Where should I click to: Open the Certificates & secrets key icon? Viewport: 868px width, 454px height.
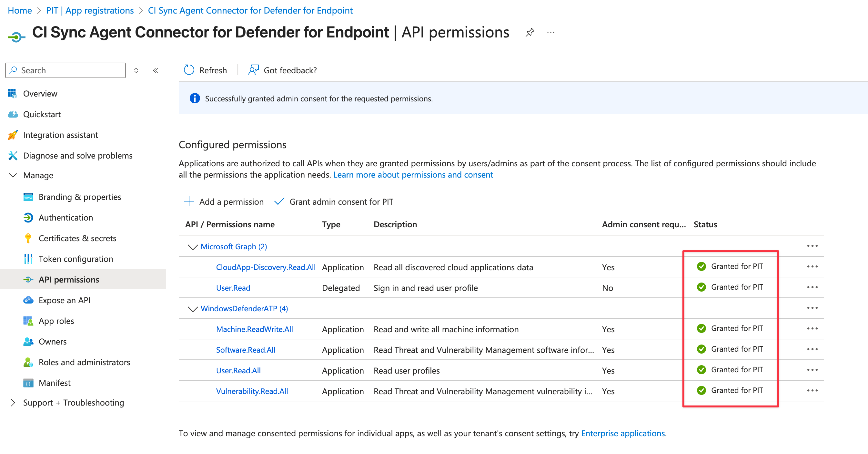[28, 238]
